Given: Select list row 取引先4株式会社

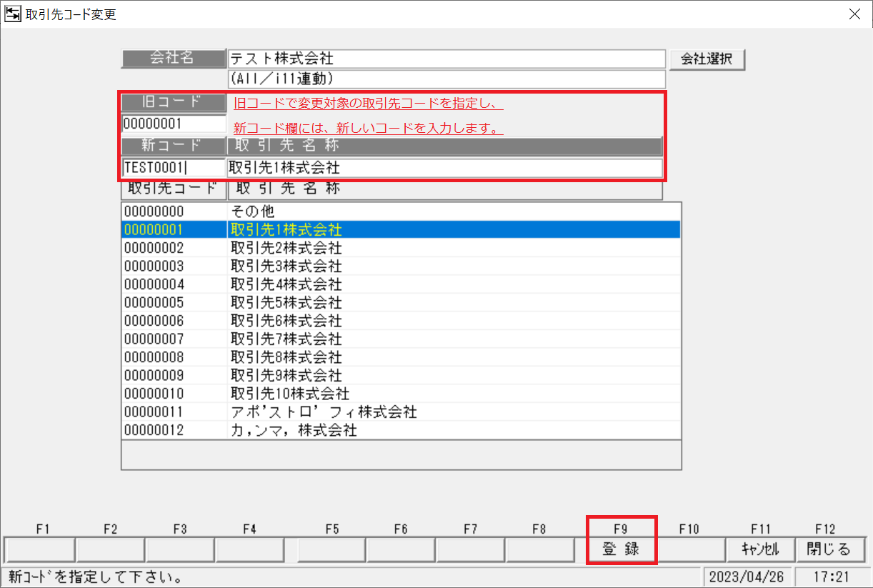Looking at the screenshot, I should [401, 284].
